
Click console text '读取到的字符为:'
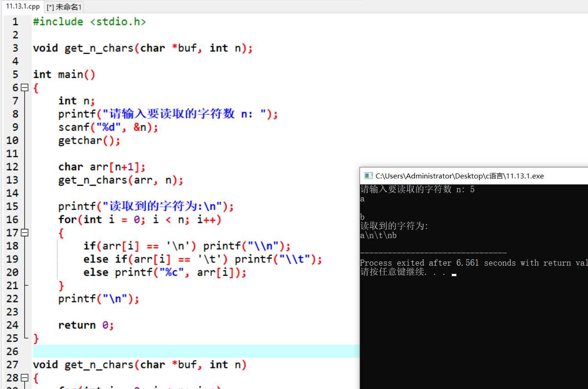point(394,226)
